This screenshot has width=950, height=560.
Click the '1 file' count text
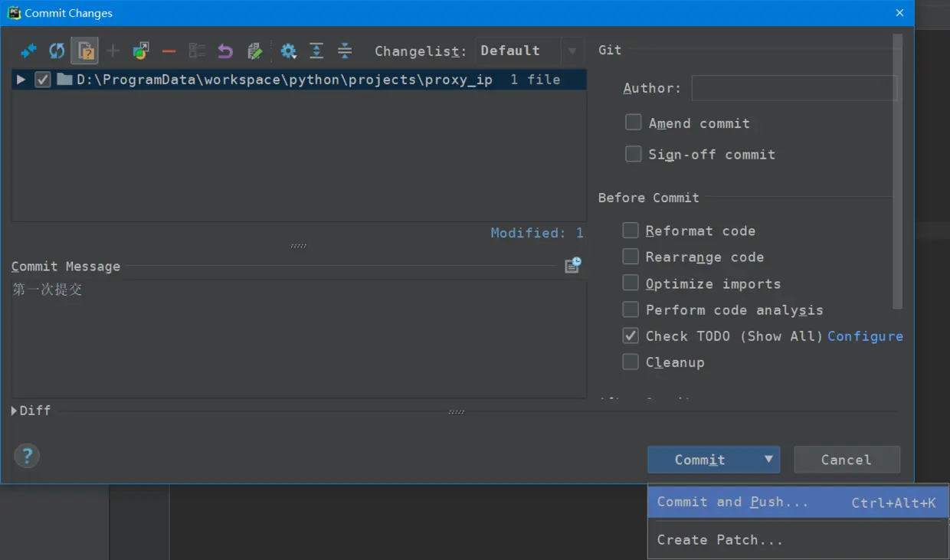[535, 80]
